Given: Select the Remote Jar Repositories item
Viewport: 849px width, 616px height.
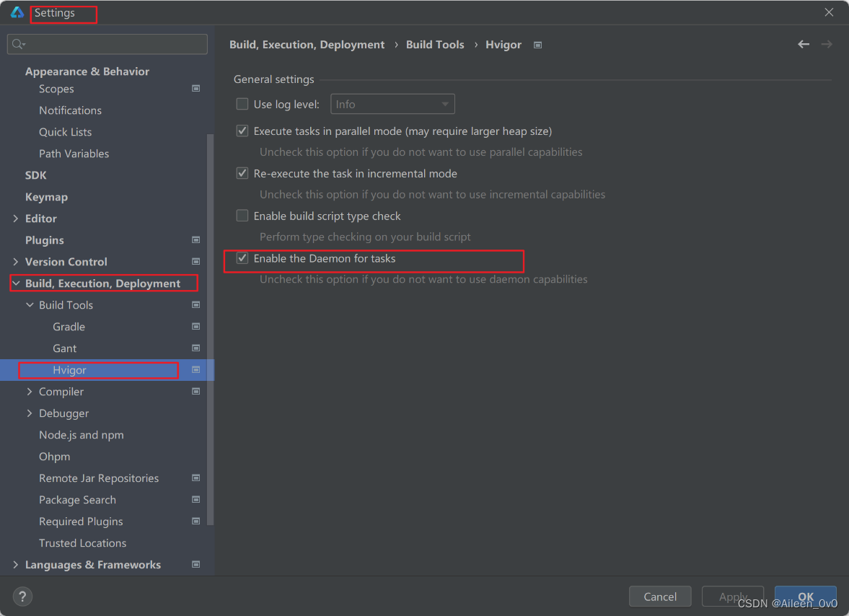Looking at the screenshot, I should pyautogui.click(x=99, y=478).
